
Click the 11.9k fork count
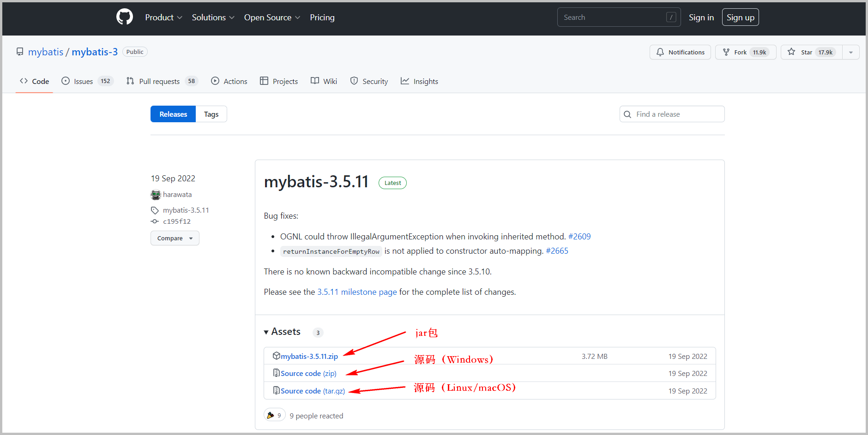759,52
